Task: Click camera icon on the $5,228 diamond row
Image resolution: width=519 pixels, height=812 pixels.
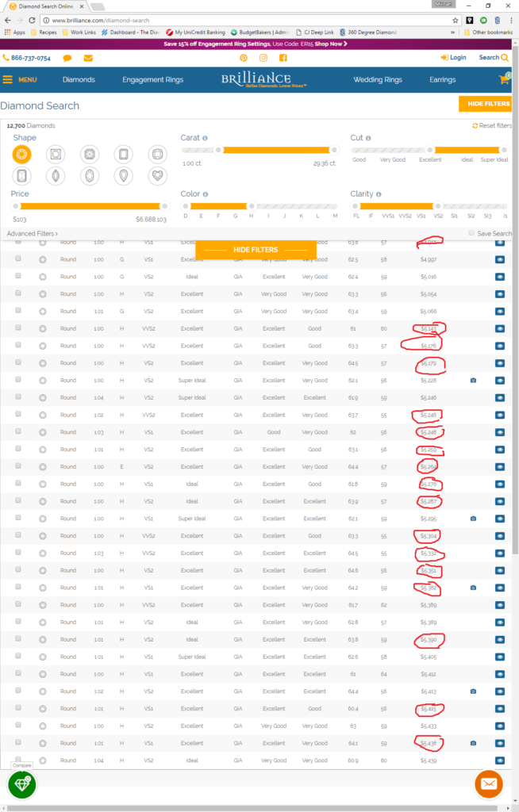Action: (x=473, y=381)
